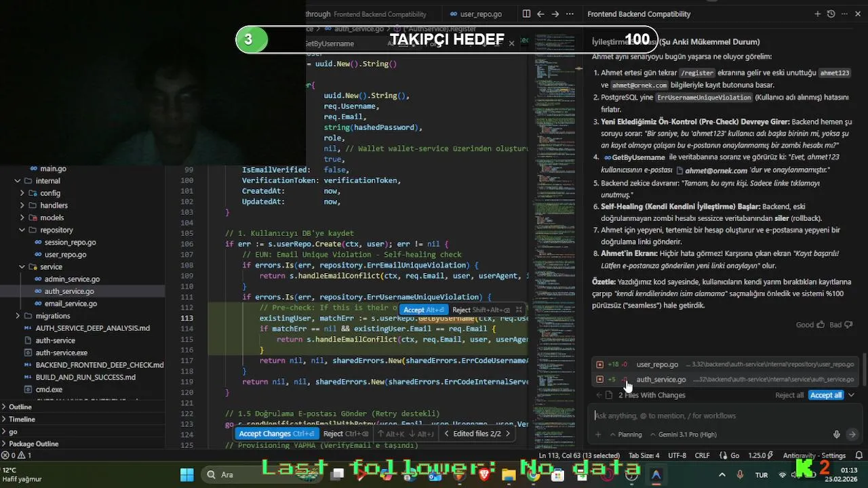This screenshot has height=488, width=868.
Task: Mark the response Good with thumbs up
Action: [810, 325]
